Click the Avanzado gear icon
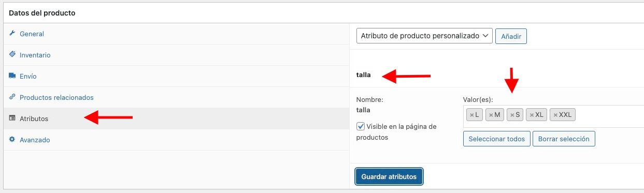 pyautogui.click(x=12, y=140)
